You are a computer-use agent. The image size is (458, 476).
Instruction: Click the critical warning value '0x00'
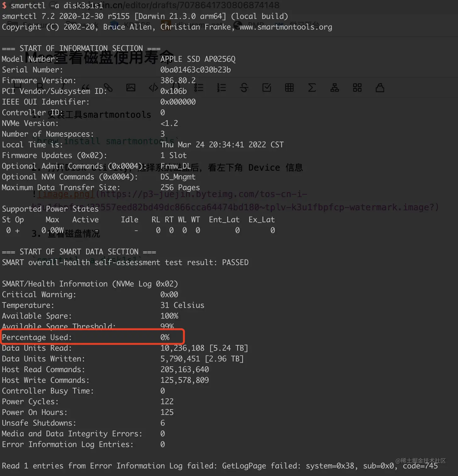click(169, 294)
